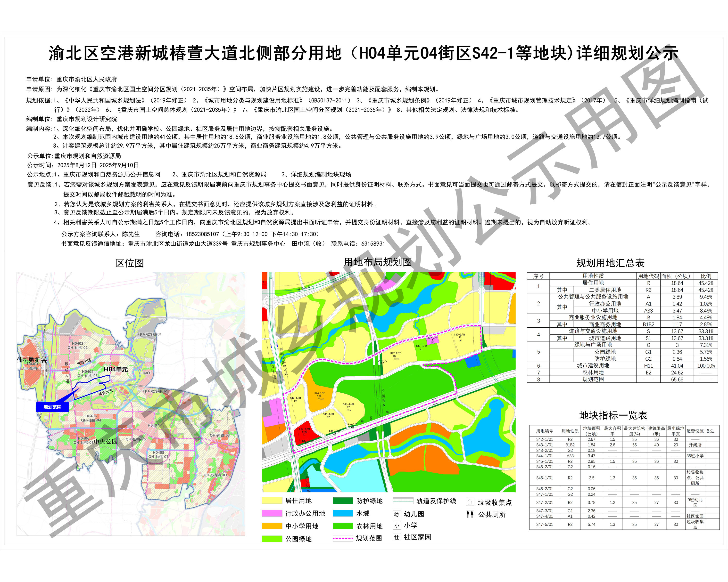The height and width of the screenshot is (582, 728).
Task: Click the 公示时间 2025年8月12日-2025年9月10日 line
Action: (83, 165)
